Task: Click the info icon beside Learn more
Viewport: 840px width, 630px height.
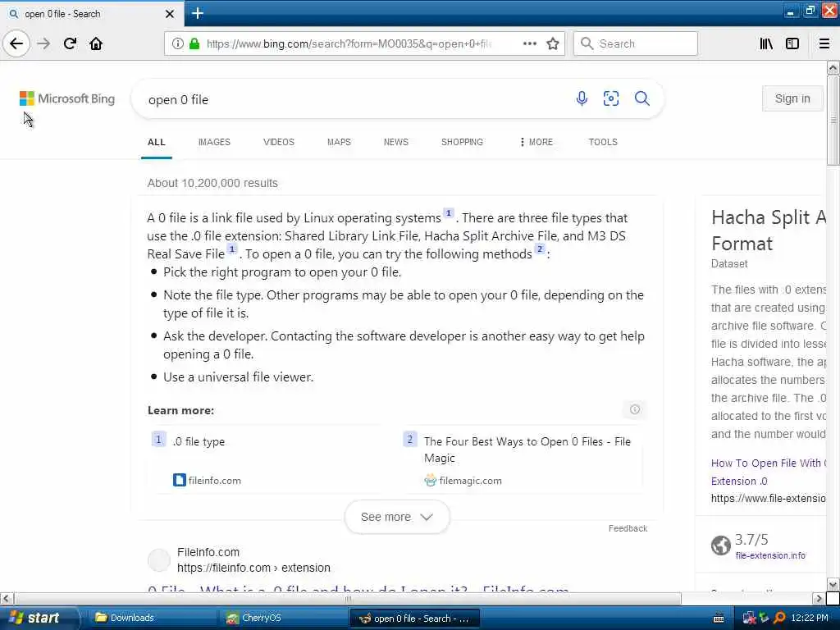Action: (635, 409)
